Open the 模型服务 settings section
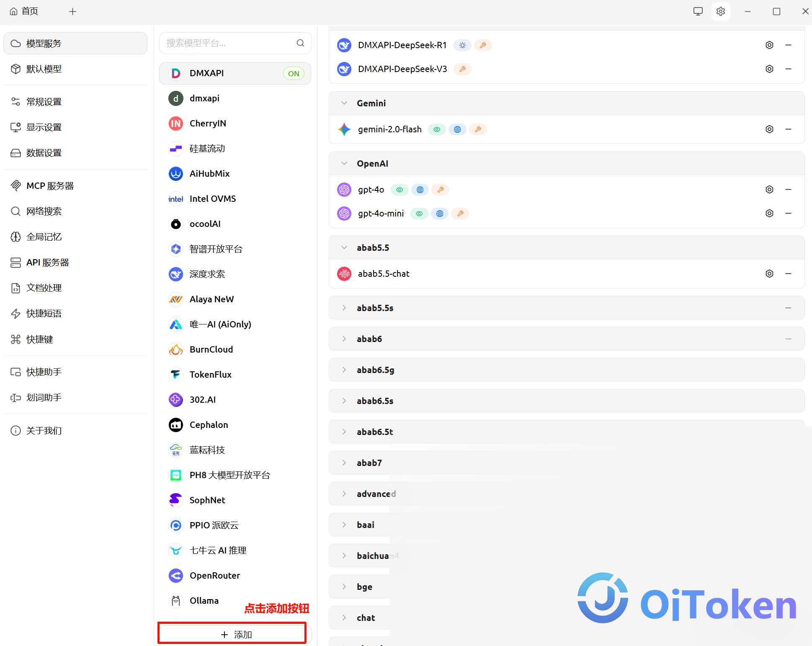Viewport: 812px width, 646px height. click(75, 44)
